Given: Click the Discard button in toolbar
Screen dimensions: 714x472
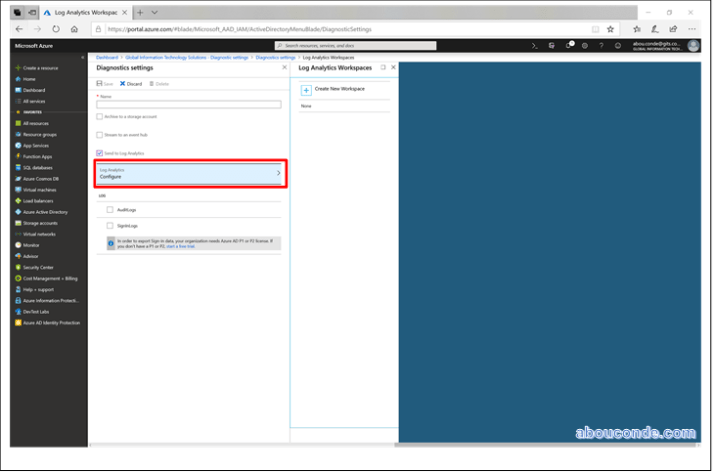Looking at the screenshot, I should coord(131,84).
